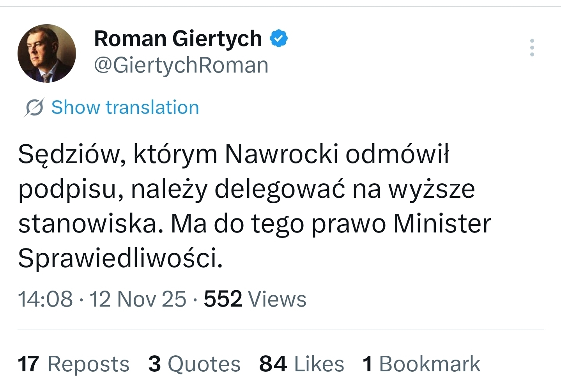This screenshot has height=392, width=561.
Task: Click the word Nawrocki in the post
Action: [x=281, y=154]
